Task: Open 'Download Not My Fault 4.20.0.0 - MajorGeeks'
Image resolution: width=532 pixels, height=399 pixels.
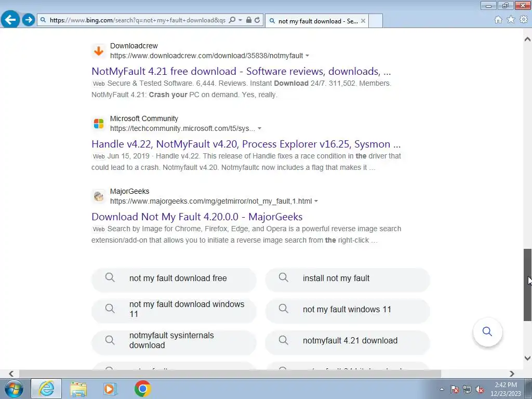Action: tap(197, 217)
